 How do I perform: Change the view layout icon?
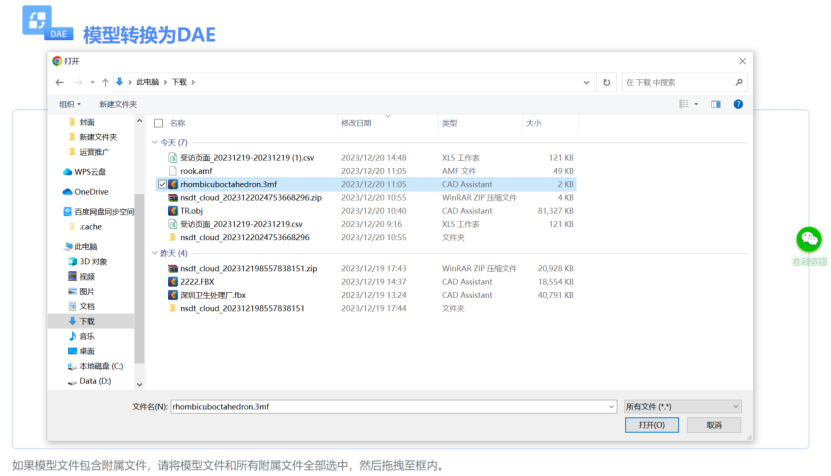pos(684,104)
